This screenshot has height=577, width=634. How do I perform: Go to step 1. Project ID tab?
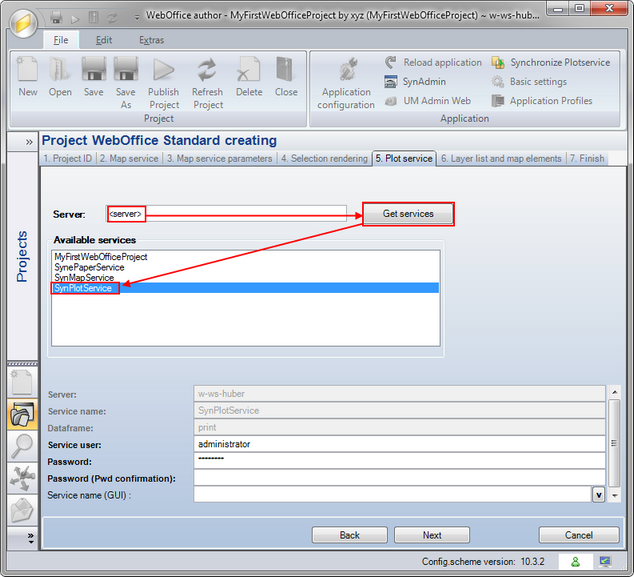[68, 159]
